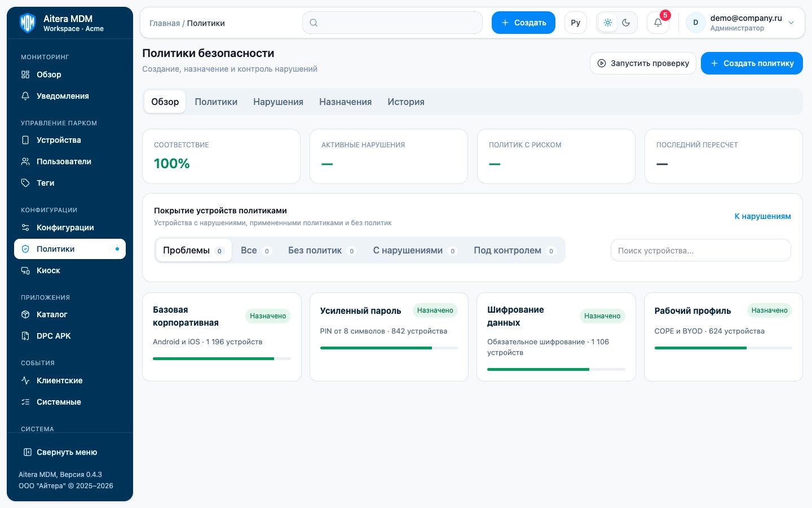812x508 pixels.
Task: Select the С нарушениями device filter
Action: [415, 250]
